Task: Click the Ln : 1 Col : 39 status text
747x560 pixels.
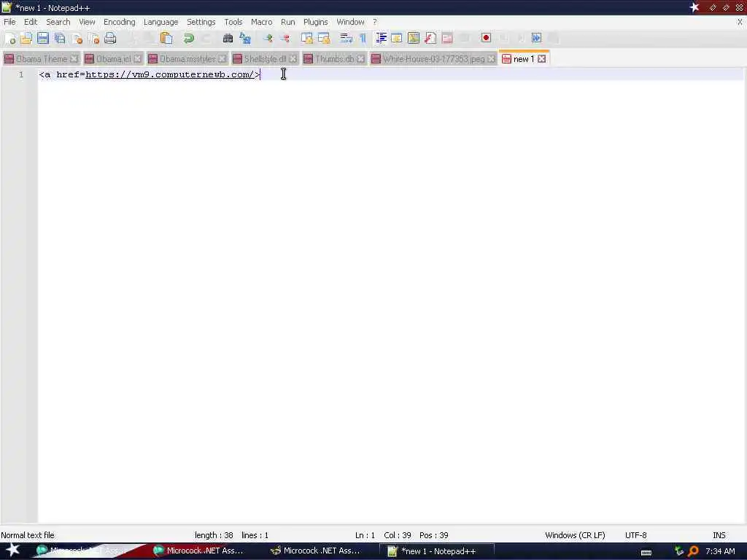Action: [383, 535]
